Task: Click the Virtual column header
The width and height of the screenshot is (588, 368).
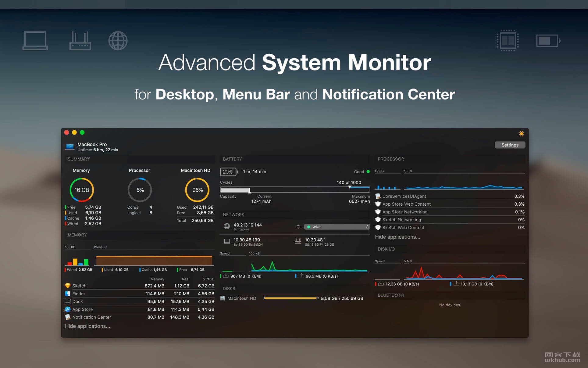Action: (x=208, y=279)
